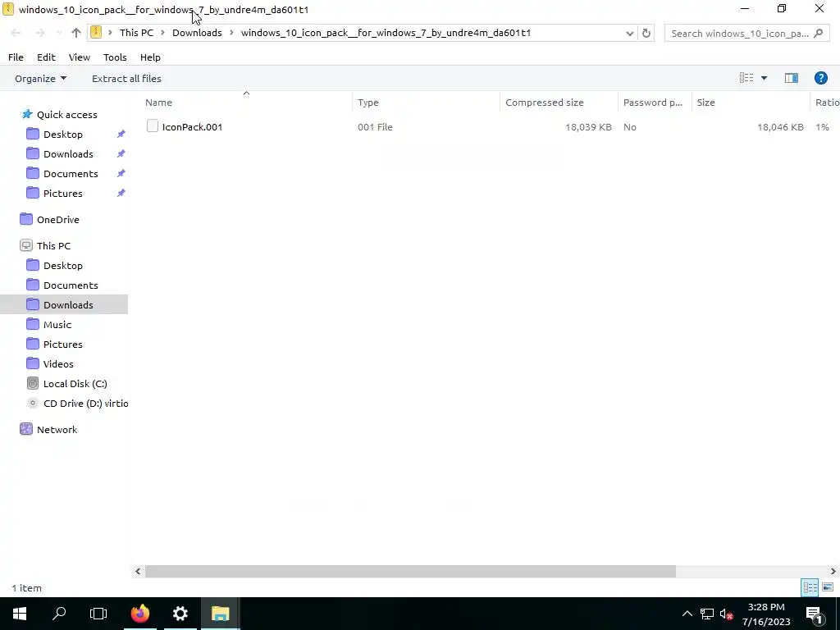The image size is (840, 630).
Task: Open the Organize dropdown
Action: (41, 79)
